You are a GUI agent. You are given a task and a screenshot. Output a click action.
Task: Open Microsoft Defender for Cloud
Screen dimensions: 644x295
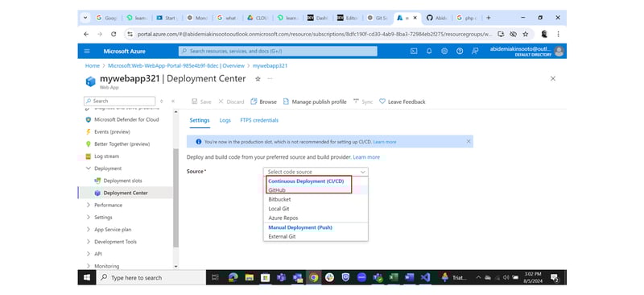tap(126, 119)
